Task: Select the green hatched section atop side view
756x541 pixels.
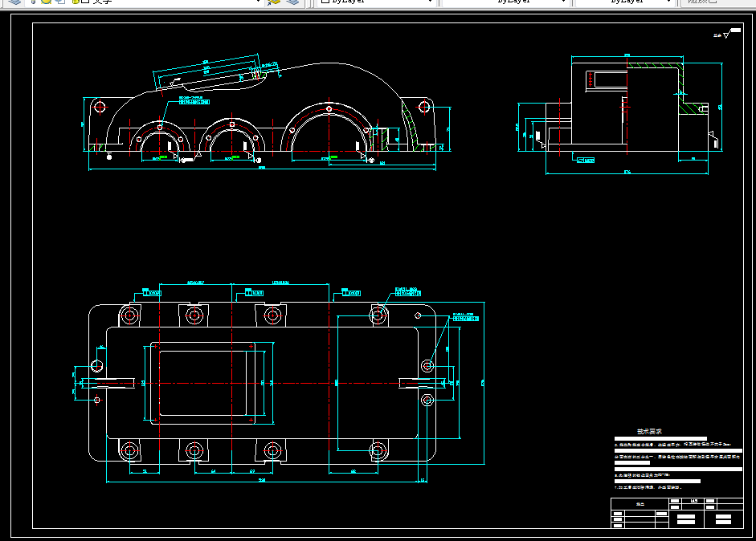Action: click(656, 65)
